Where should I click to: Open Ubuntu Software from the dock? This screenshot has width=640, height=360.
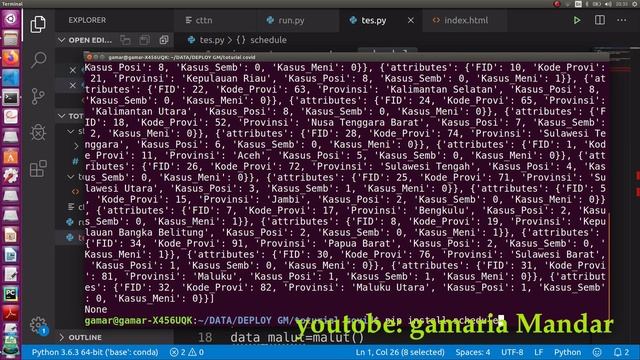(11, 156)
